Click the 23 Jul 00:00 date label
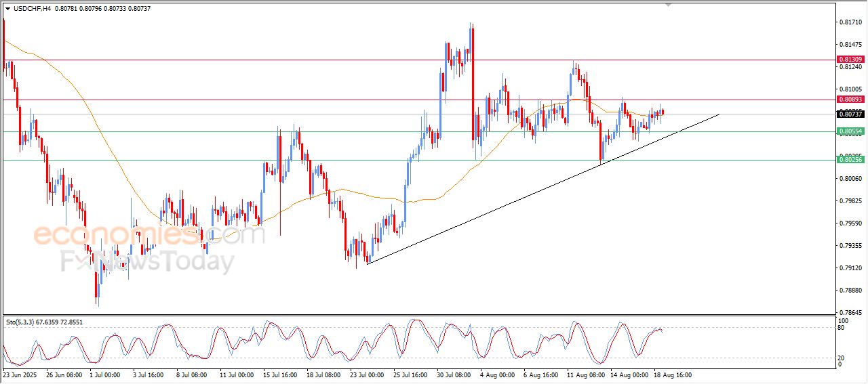 [x=366, y=375]
